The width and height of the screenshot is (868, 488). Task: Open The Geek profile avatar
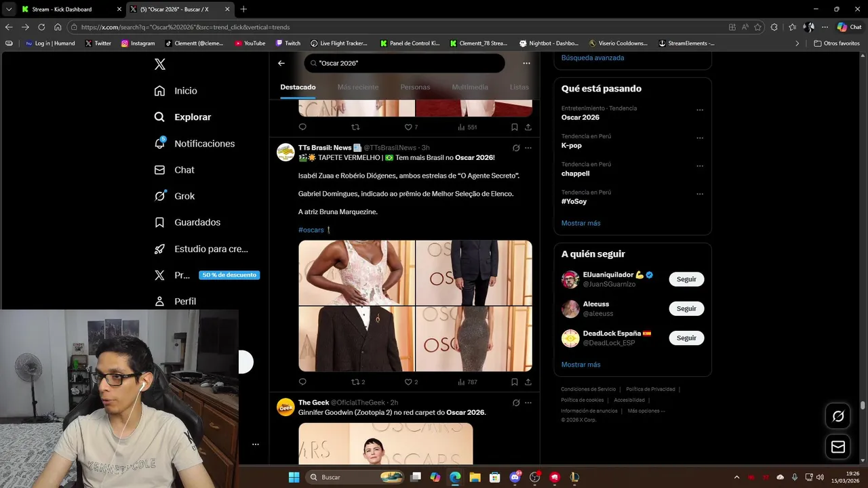(x=285, y=407)
